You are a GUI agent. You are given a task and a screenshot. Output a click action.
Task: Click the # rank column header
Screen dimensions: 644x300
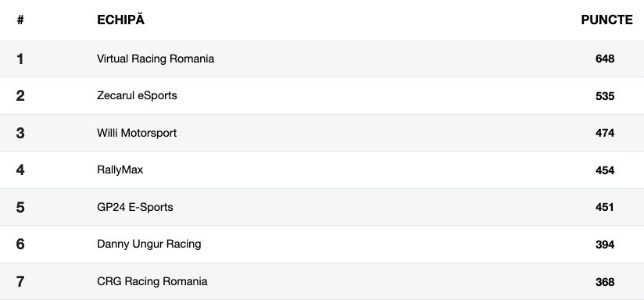point(20,20)
